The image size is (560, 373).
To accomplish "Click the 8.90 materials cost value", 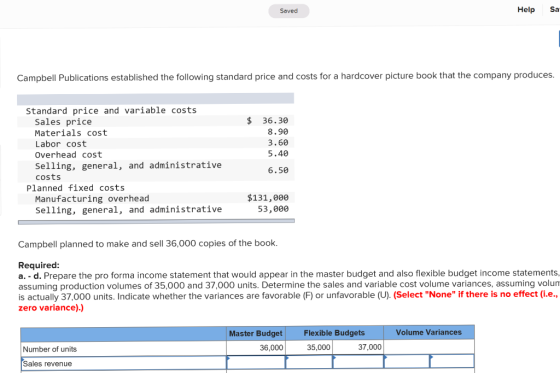I will tap(278, 131).
